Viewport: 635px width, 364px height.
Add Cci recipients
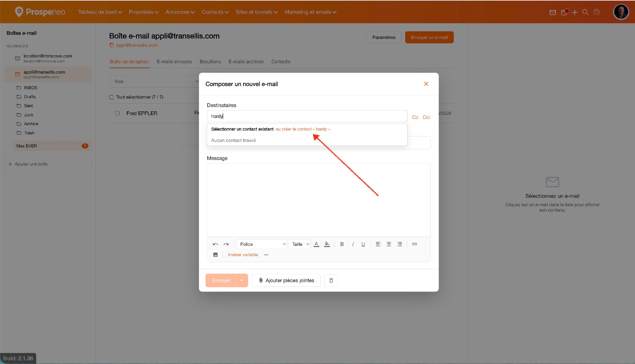[426, 117]
